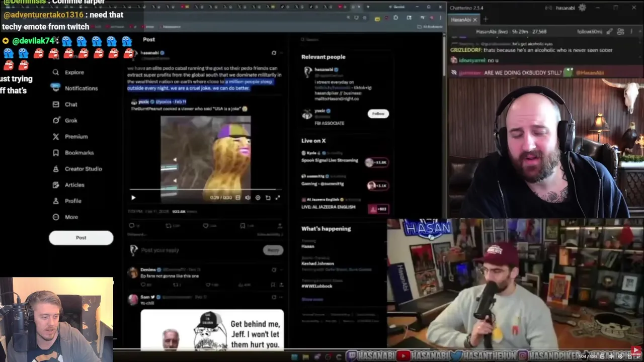Open the browser new tab plus button
The width and height of the screenshot is (644, 362).
368,7
